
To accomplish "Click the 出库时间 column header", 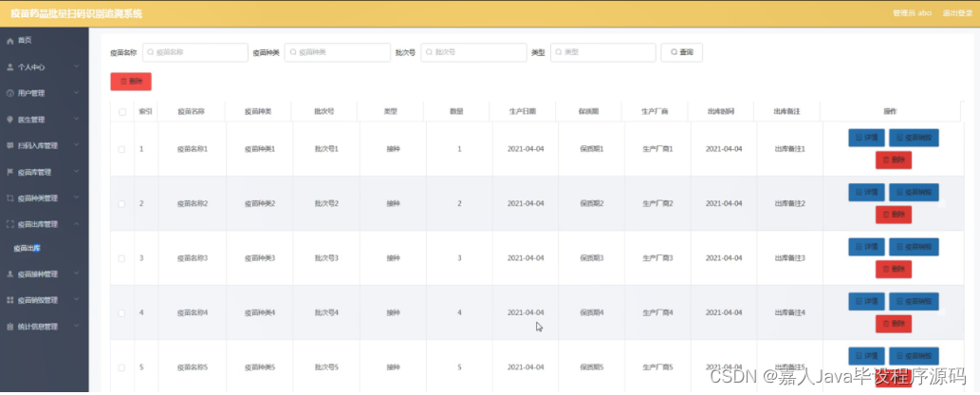I will pyautogui.click(x=721, y=112).
